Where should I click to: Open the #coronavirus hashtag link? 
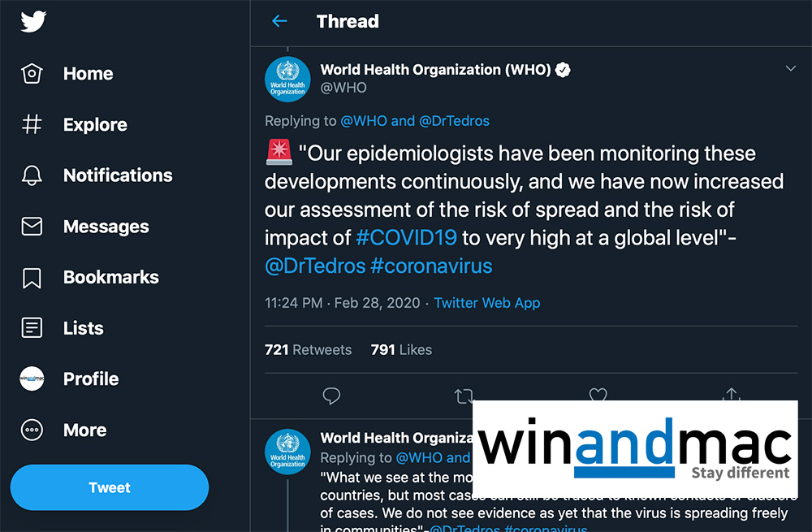431,266
